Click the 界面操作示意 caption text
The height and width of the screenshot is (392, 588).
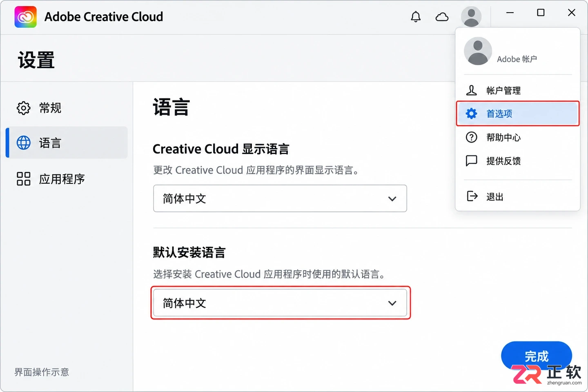click(x=42, y=372)
